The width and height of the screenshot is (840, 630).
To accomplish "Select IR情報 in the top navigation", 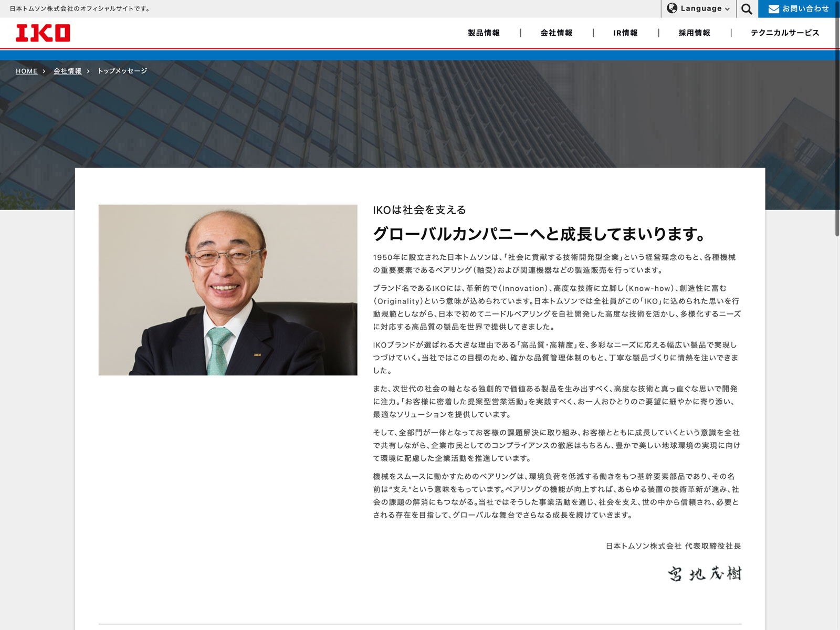I will 625,33.
